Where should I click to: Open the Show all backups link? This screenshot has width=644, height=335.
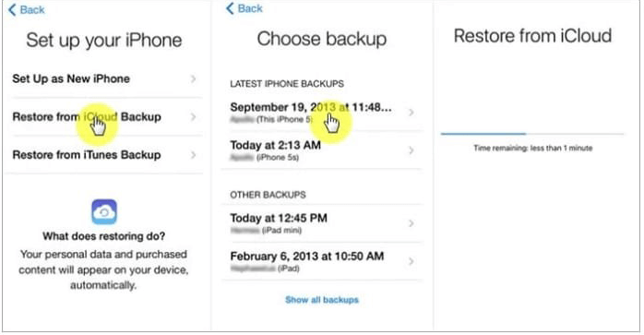(322, 300)
